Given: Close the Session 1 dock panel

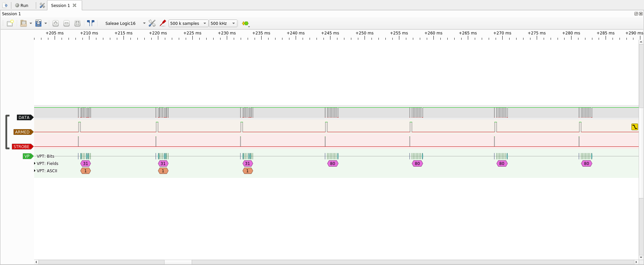Looking at the screenshot, I should pyautogui.click(x=641, y=14).
